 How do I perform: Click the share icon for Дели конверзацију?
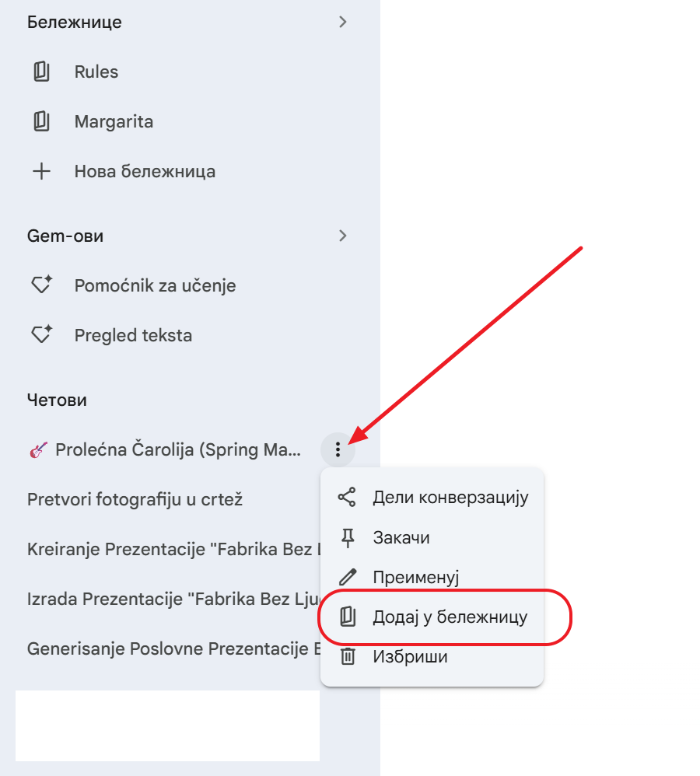click(x=347, y=498)
